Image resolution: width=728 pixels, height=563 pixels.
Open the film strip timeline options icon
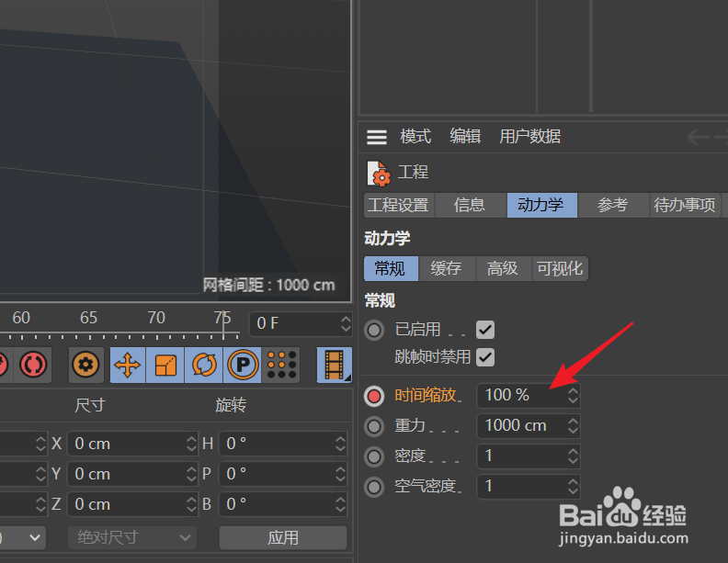pyautogui.click(x=335, y=365)
